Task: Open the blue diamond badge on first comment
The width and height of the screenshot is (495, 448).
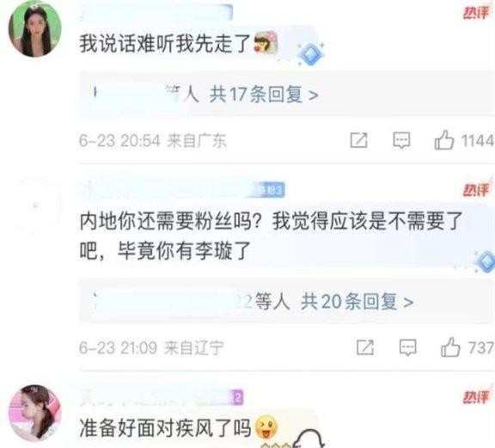Action: click(310, 54)
